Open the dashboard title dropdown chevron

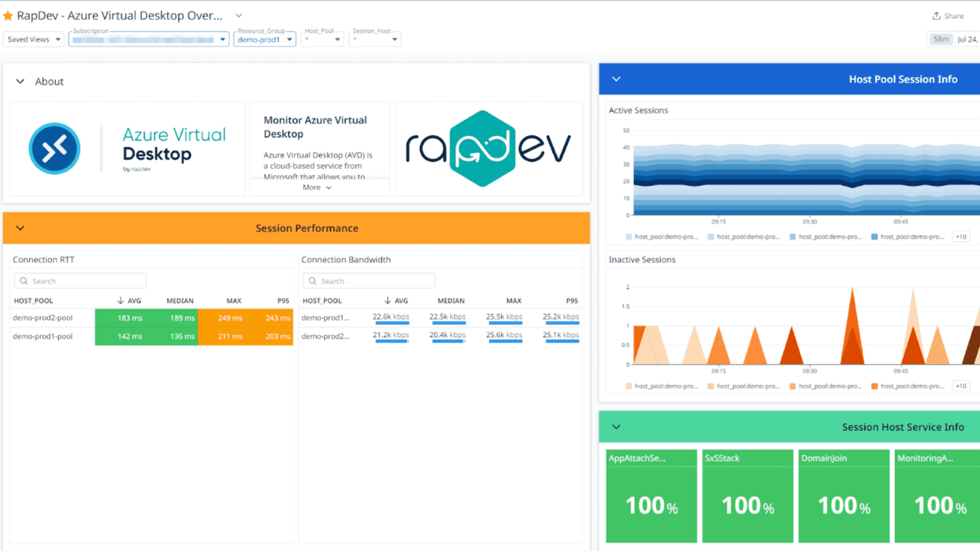pos(239,16)
